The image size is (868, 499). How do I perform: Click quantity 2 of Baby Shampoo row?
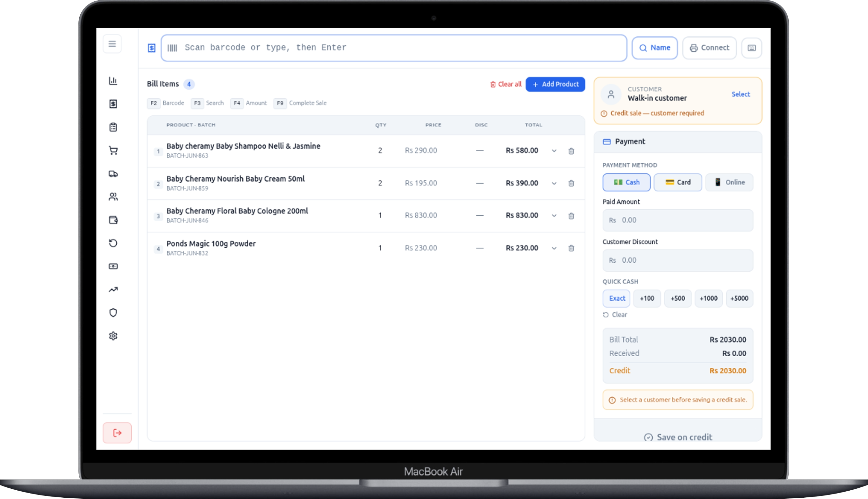(380, 150)
